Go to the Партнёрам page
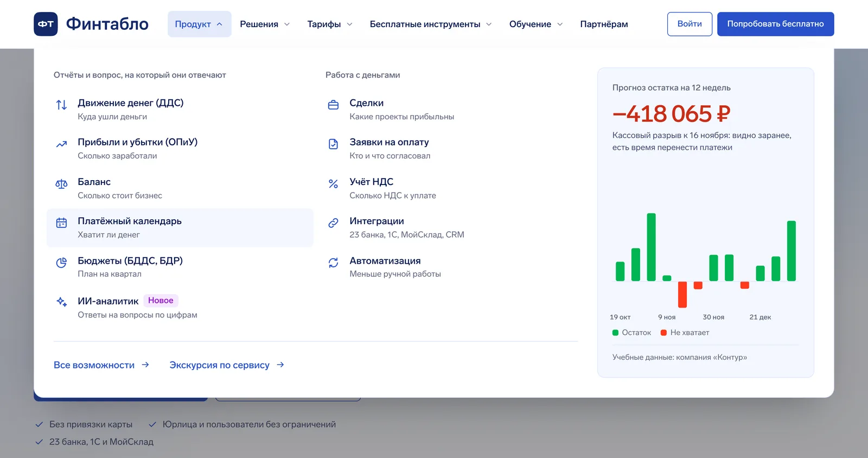 coord(604,24)
